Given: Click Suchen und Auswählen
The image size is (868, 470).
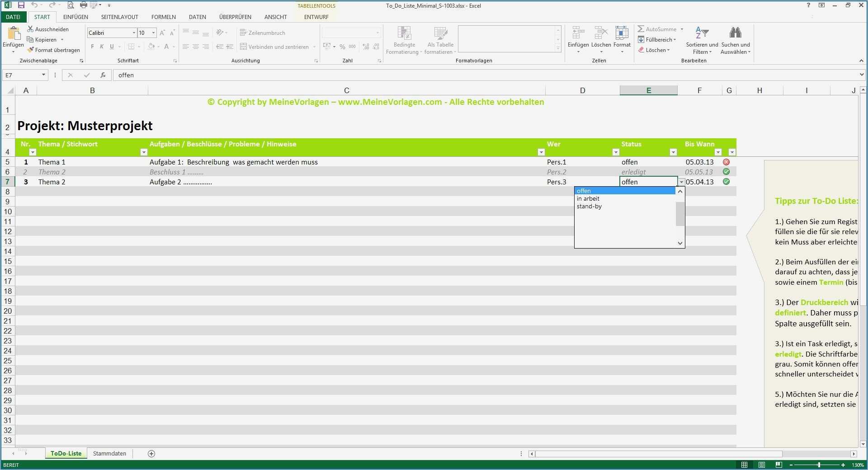Looking at the screenshot, I should (x=735, y=40).
